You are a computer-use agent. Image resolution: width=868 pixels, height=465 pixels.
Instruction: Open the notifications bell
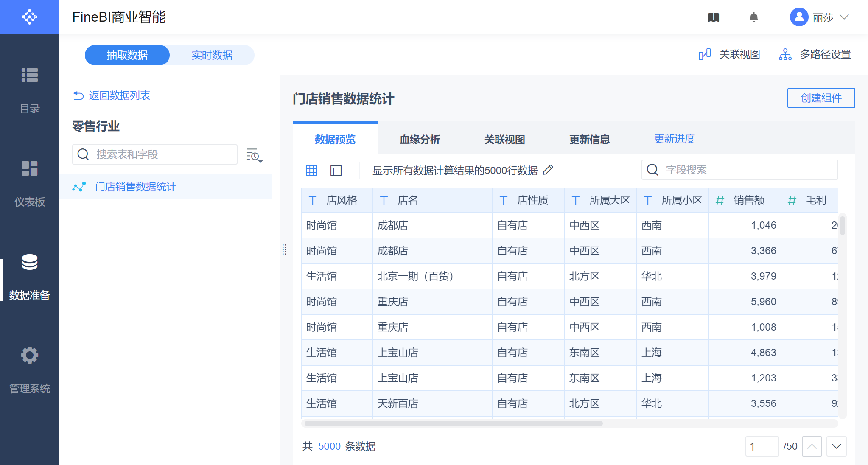tap(753, 17)
